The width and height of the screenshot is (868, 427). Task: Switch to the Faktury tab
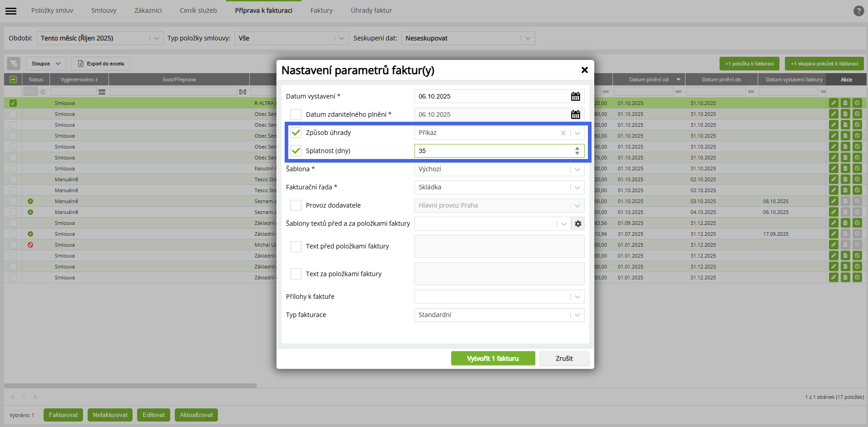(x=321, y=10)
